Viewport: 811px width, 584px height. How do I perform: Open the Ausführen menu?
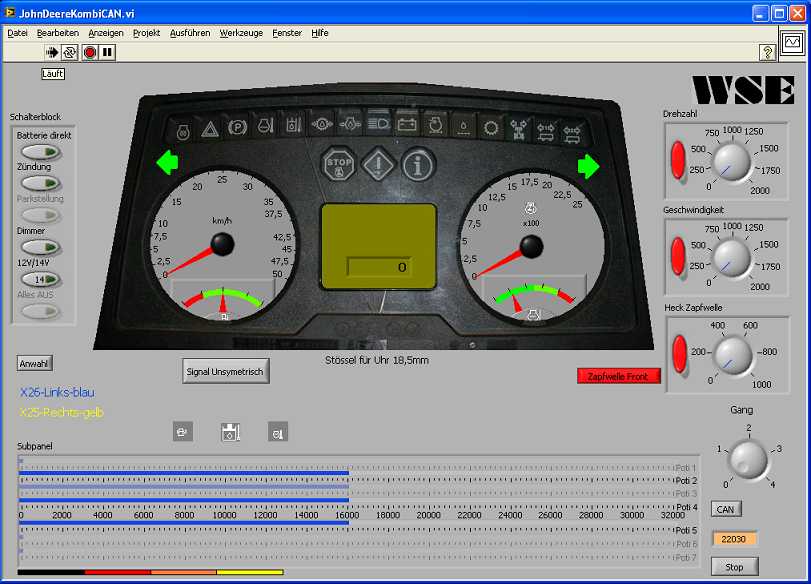190,33
